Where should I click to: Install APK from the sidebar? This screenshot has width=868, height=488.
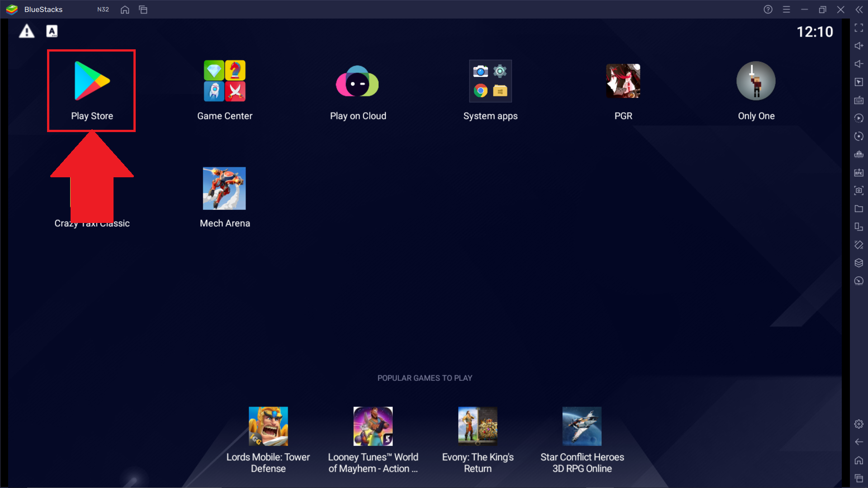coord(859,173)
